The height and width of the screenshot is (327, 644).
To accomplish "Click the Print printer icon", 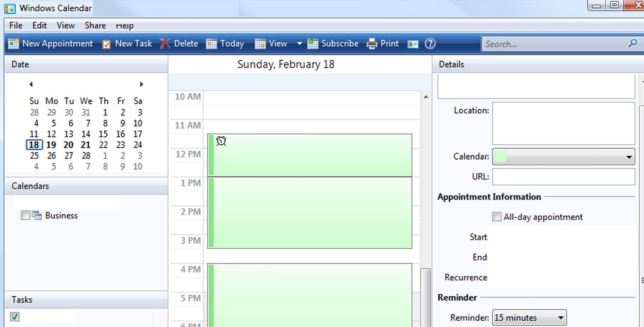I will (x=372, y=44).
